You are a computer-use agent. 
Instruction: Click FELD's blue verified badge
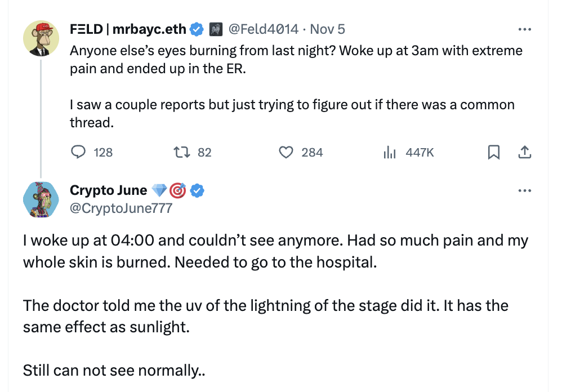pyautogui.click(x=197, y=29)
